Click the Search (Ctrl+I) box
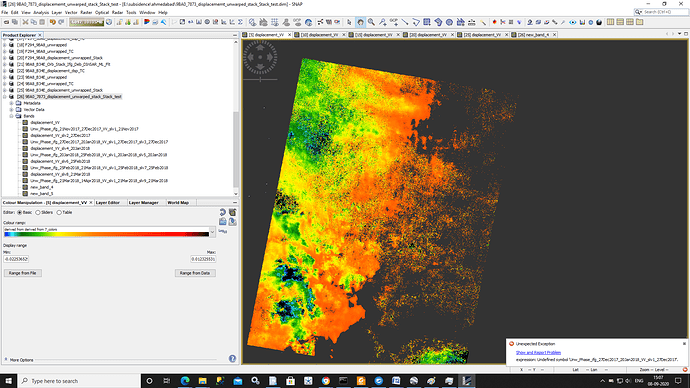Viewport: 690px width, 388px height. (661, 12)
